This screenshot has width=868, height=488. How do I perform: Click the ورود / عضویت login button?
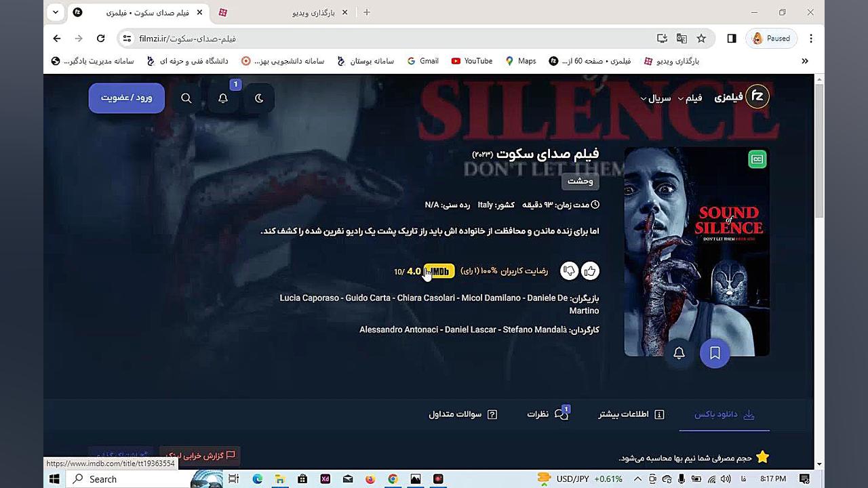[x=126, y=98]
